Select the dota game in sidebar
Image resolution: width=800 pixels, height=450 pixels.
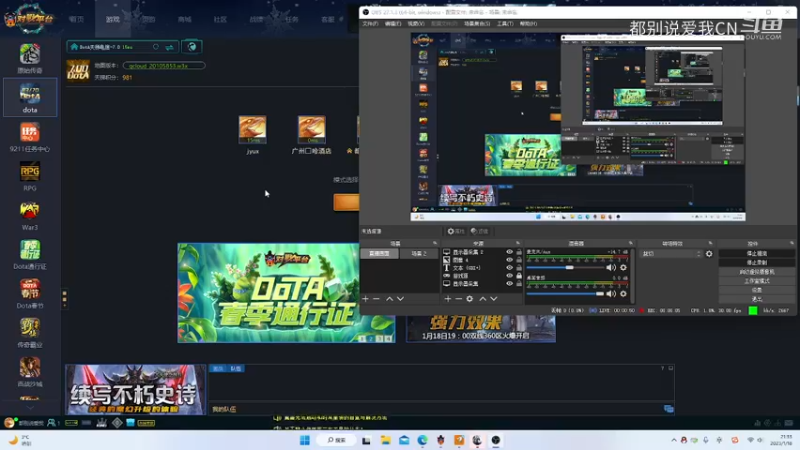tap(30, 97)
